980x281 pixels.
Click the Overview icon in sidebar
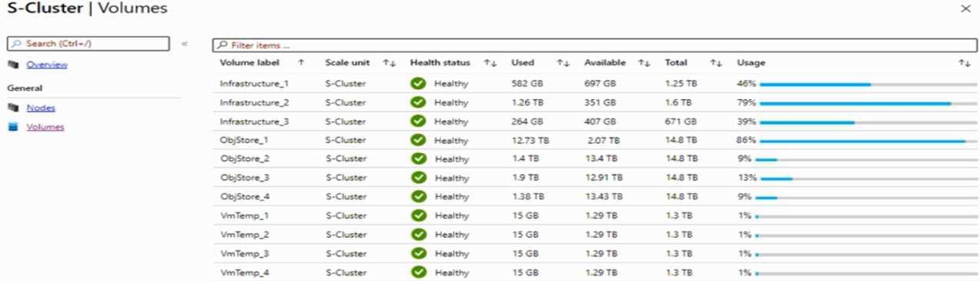tap(12, 65)
